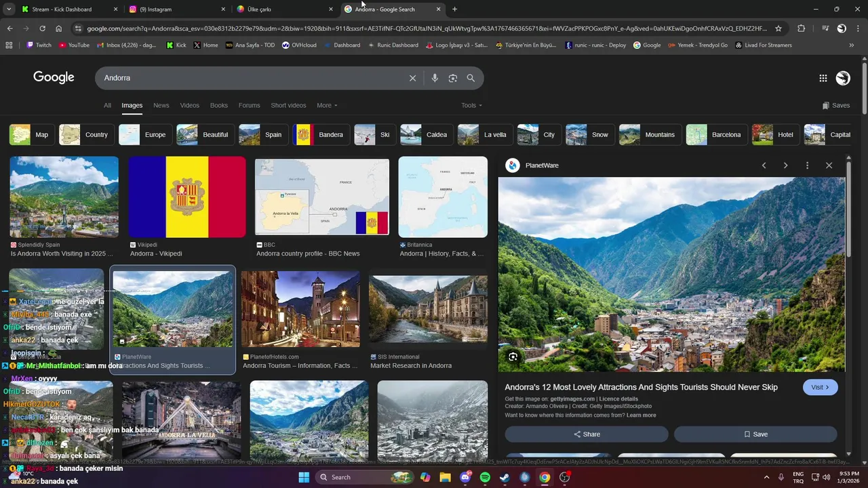
Task: Filter images by Mountains chip
Action: 650,135
